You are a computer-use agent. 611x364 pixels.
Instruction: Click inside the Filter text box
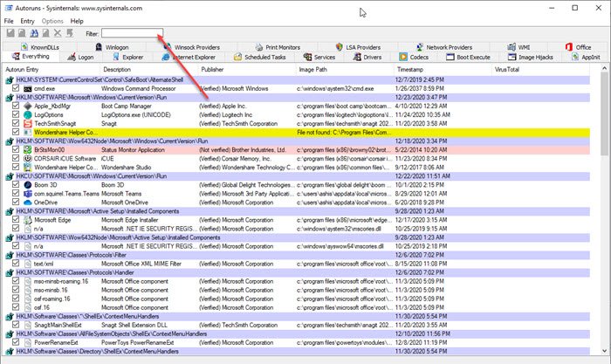click(x=132, y=33)
